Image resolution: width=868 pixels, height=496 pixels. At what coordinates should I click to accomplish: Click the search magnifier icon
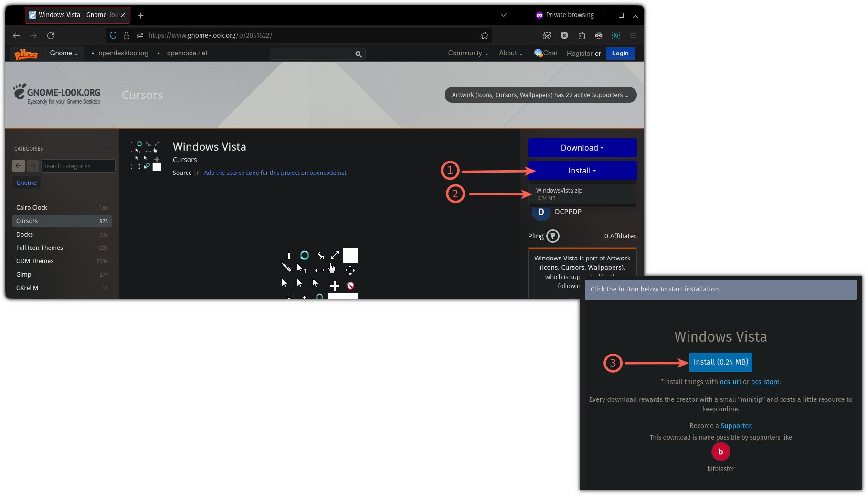pyautogui.click(x=358, y=54)
